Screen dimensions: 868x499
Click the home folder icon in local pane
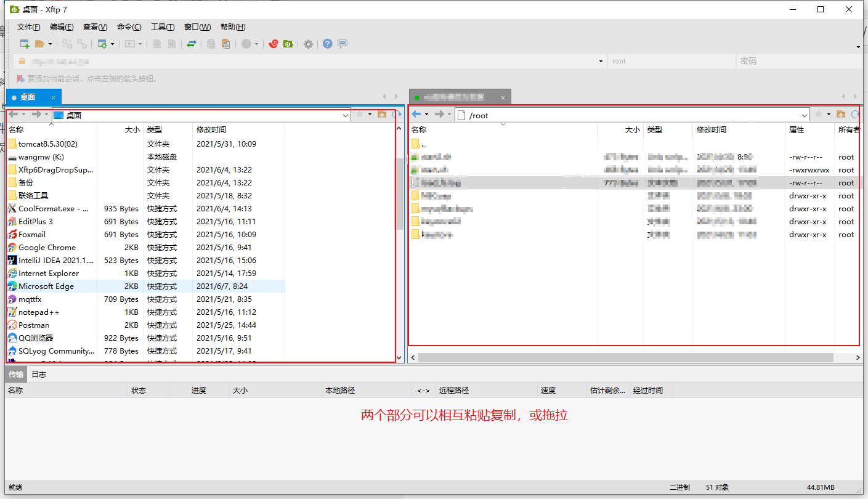382,115
